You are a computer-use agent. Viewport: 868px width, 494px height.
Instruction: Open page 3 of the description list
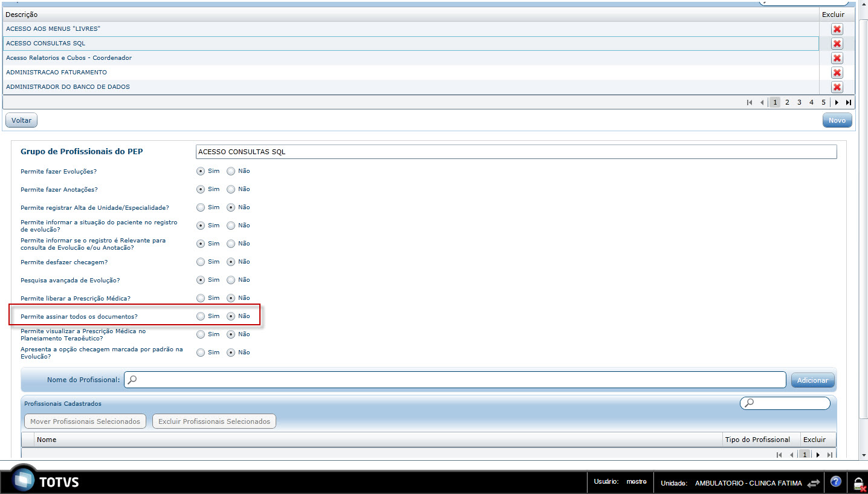click(799, 102)
